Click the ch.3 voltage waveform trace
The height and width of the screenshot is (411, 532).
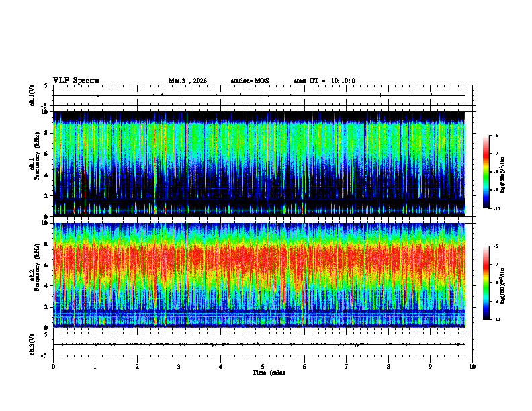point(259,345)
